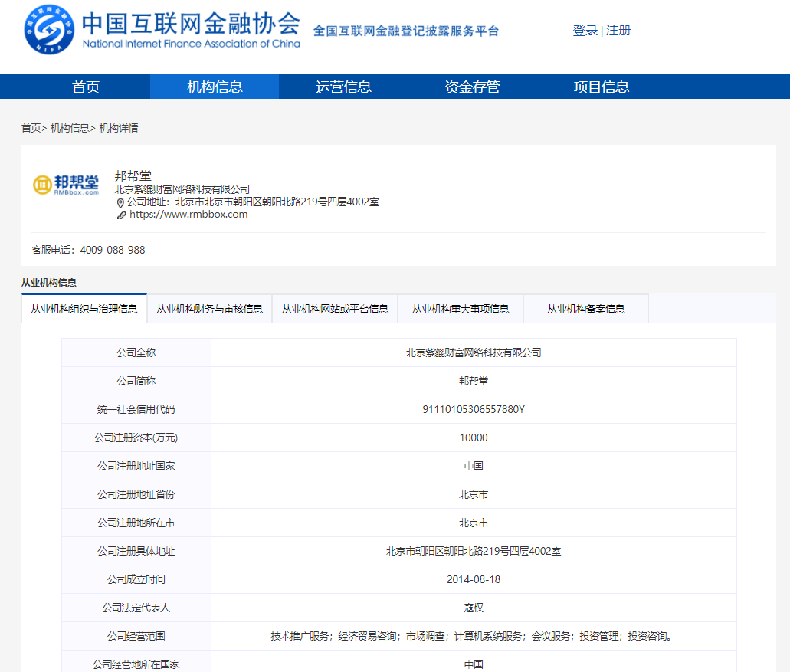The image size is (790, 672).
Task: Click the 公司经营范围 row label
Action: coord(136,636)
